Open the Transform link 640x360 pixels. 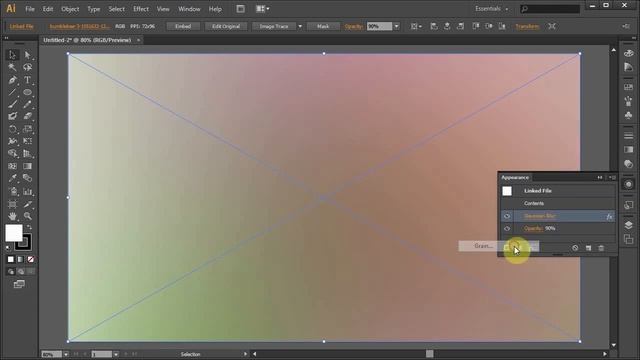pos(527,26)
